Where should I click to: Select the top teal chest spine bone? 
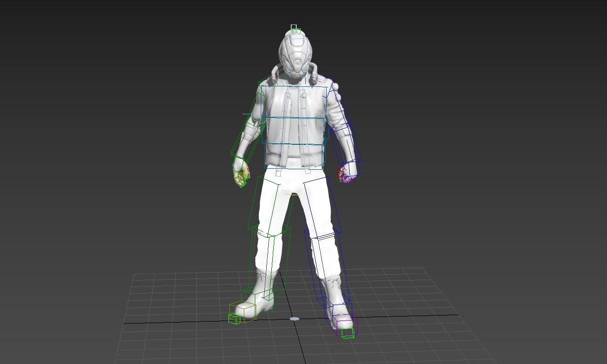[294, 102]
